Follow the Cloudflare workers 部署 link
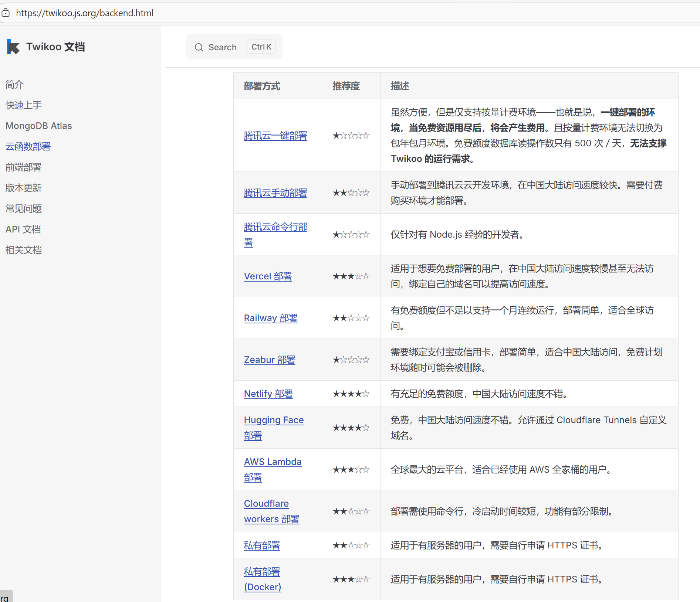The width and height of the screenshot is (700, 602). [x=272, y=511]
